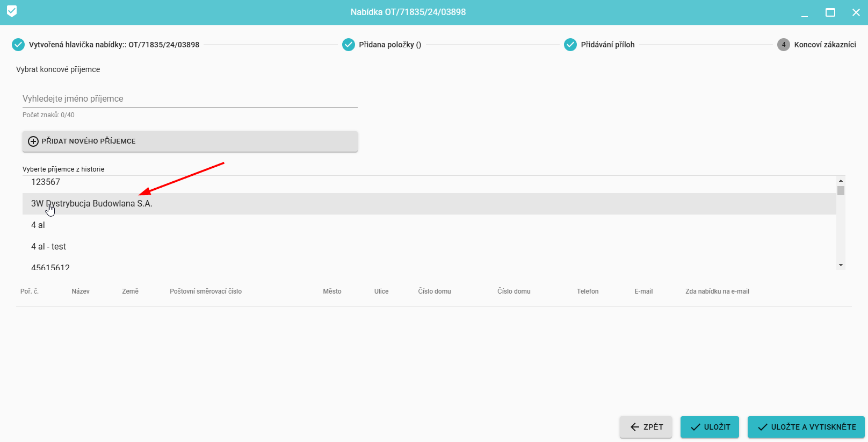Click the recipient name search field
Viewport: 868px width, 442px height.
tap(190, 99)
